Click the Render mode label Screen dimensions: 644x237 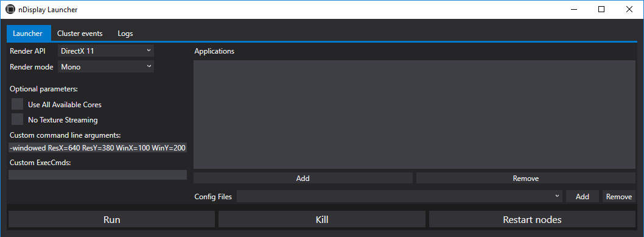pyautogui.click(x=32, y=66)
